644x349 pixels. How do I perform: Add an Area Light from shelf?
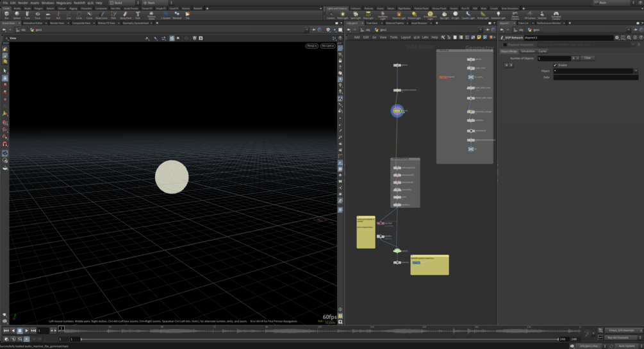click(368, 15)
